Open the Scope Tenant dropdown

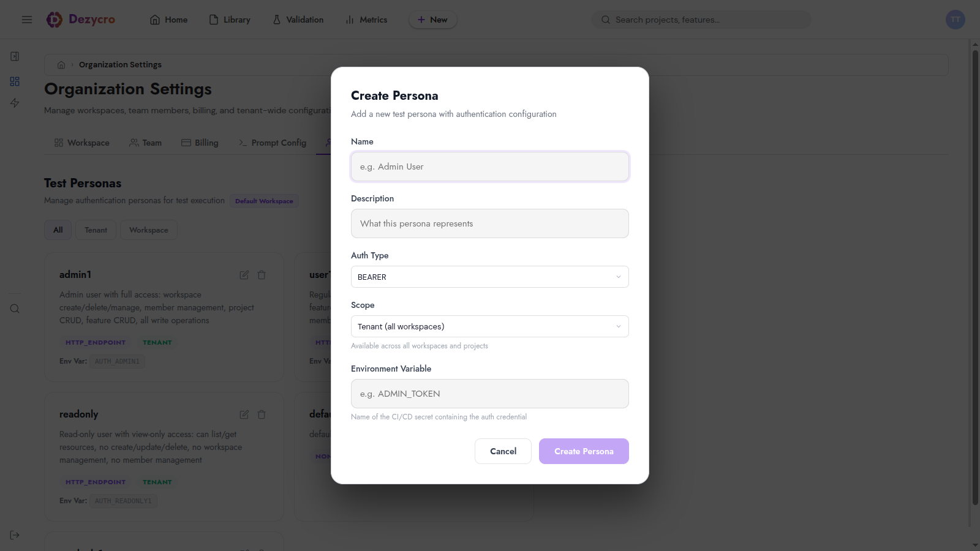pos(490,326)
